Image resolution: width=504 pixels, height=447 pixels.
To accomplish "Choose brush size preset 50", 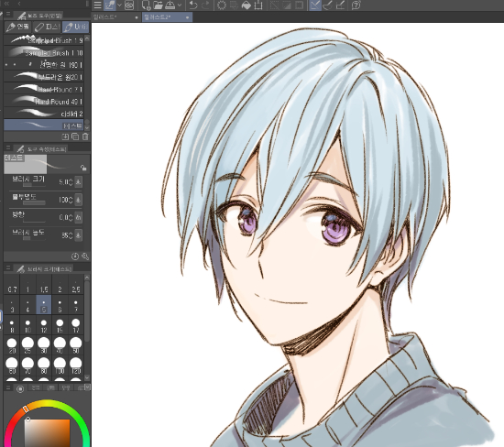I will [x=76, y=345].
